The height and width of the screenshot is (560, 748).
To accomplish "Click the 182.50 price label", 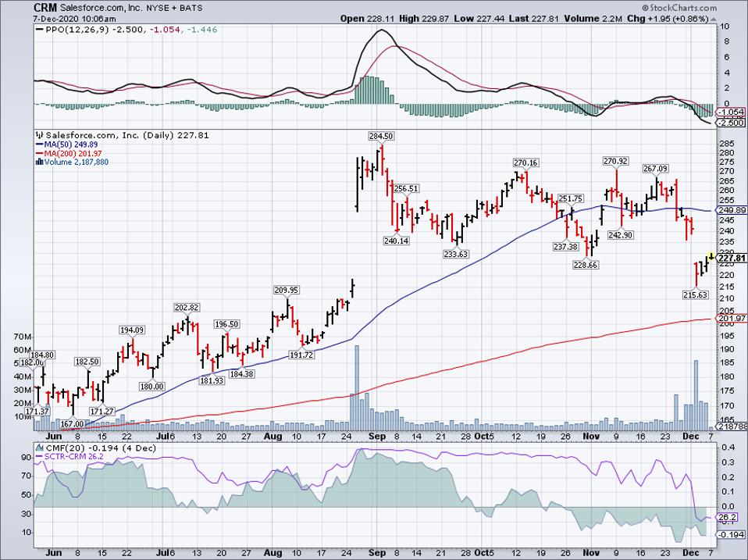I will click(x=87, y=362).
